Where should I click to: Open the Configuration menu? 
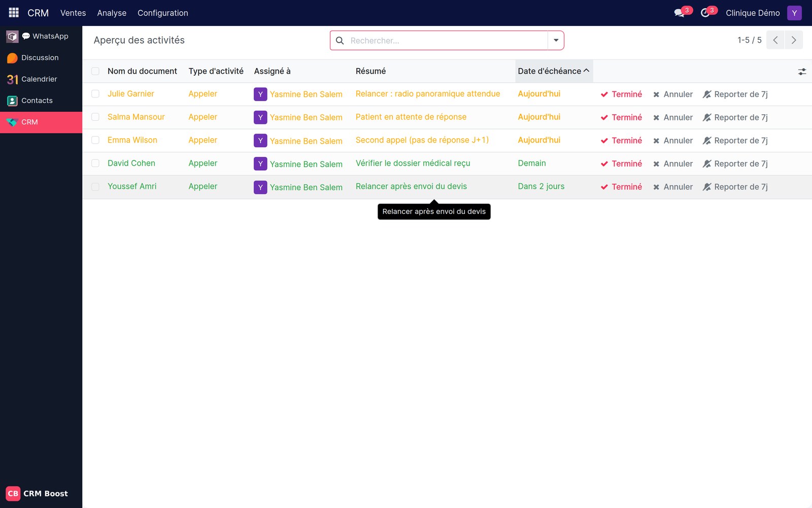[x=163, y=13]
